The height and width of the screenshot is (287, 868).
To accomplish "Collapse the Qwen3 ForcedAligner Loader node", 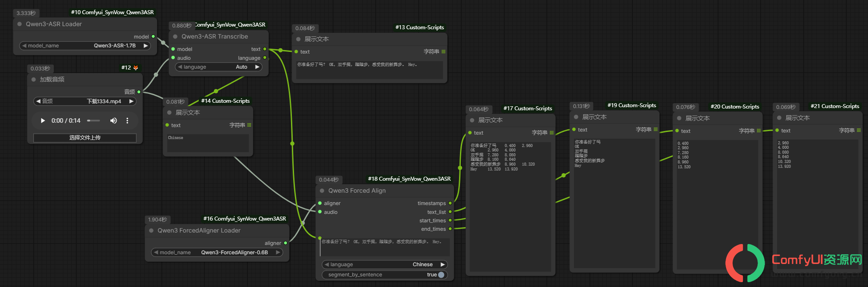I will pos(151,230).
